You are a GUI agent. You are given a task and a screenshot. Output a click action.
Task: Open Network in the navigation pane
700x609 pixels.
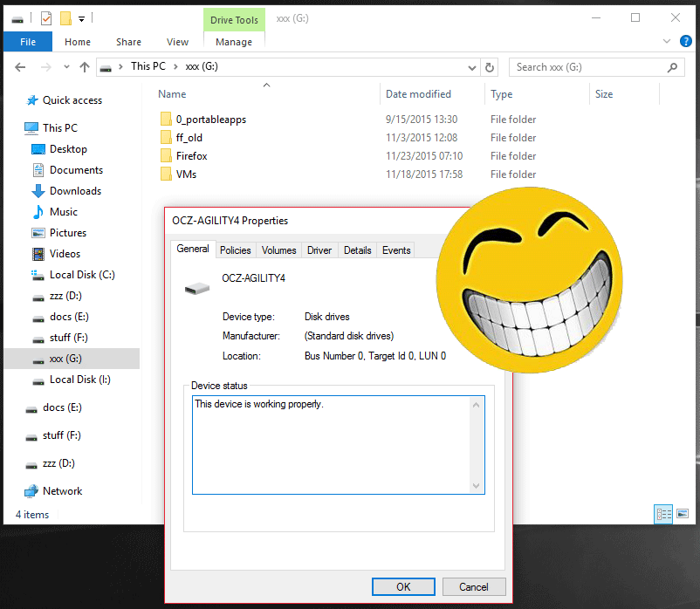(62, 491)
